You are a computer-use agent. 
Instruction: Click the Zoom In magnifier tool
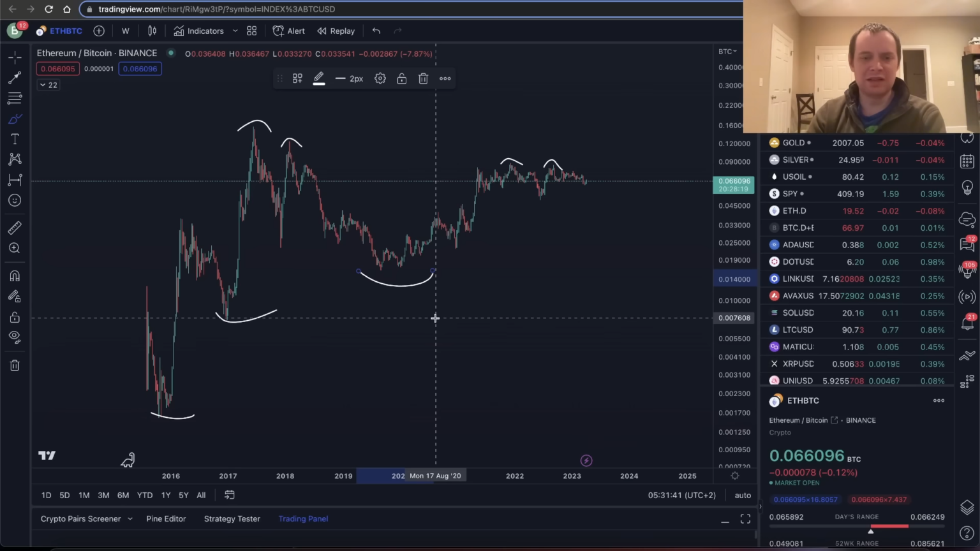pyautogui.click(x=15, y=248)
